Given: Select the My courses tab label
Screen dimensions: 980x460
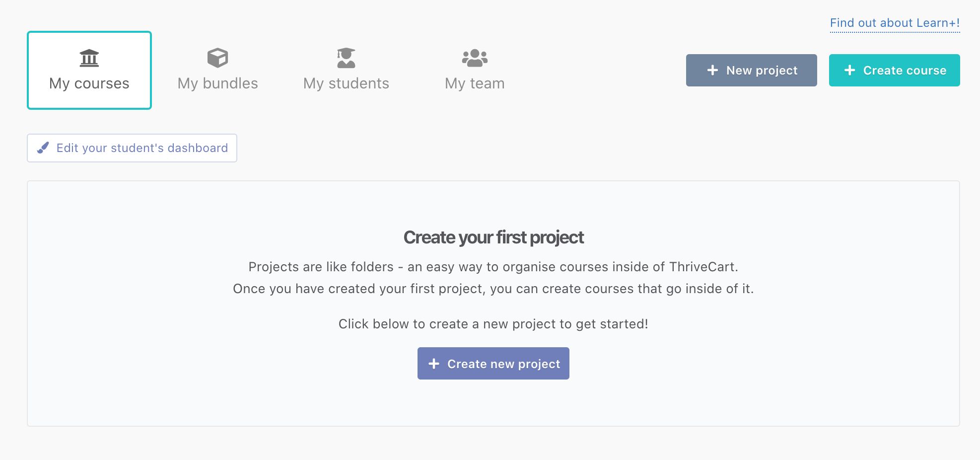Looking at the screenshot, I should (x=89, y=83).
